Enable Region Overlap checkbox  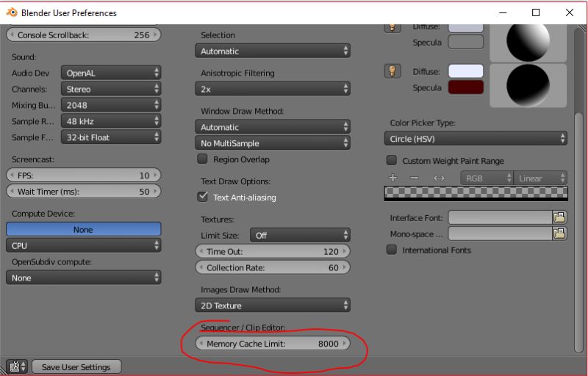[203, 159]
